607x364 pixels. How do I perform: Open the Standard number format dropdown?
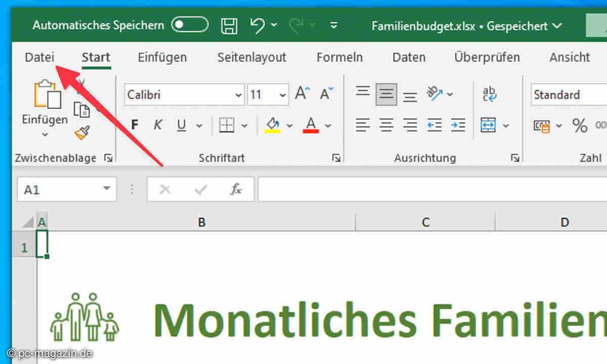pos(567,95)
